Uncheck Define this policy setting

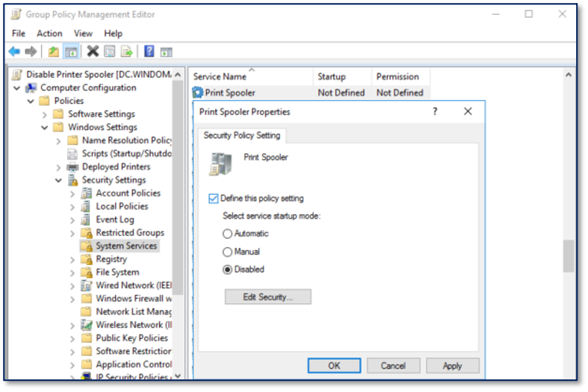[214, 199]
